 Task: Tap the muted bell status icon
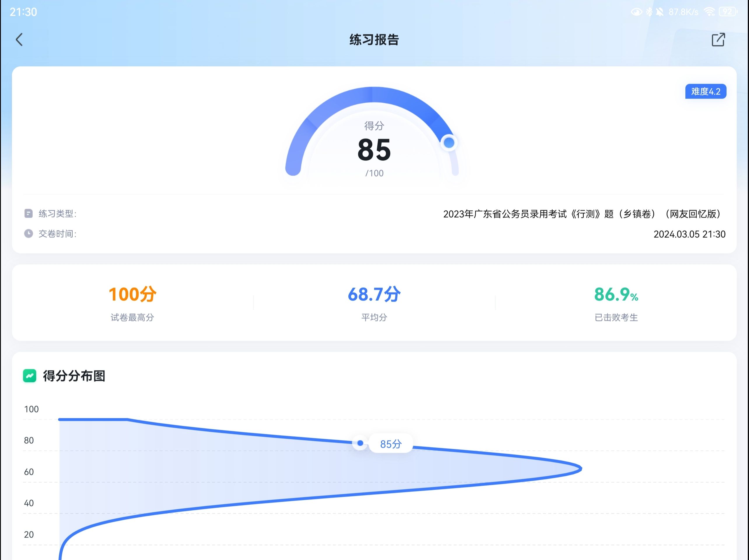pyautogui.click(x=660, y=12)
